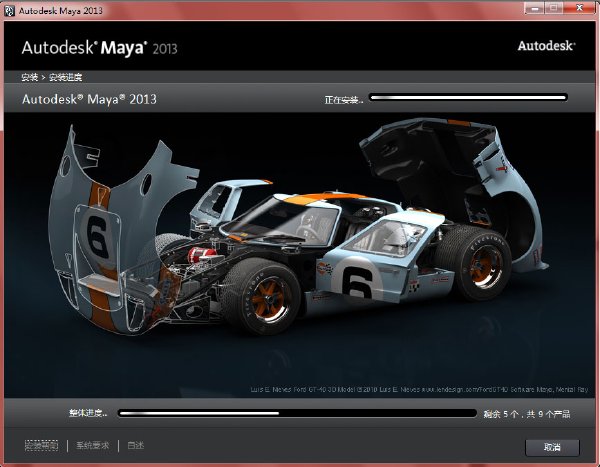Viewport: 600px width, 467px height.
Task: Click the '剩余 5 个, 共 9 个产品' status text
Action: tap(527, 414)
